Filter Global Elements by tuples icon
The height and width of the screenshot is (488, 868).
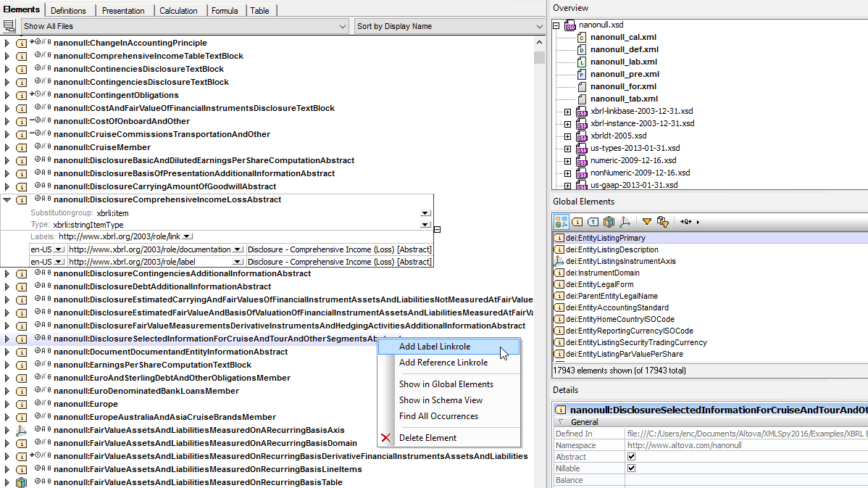[593, 222]
